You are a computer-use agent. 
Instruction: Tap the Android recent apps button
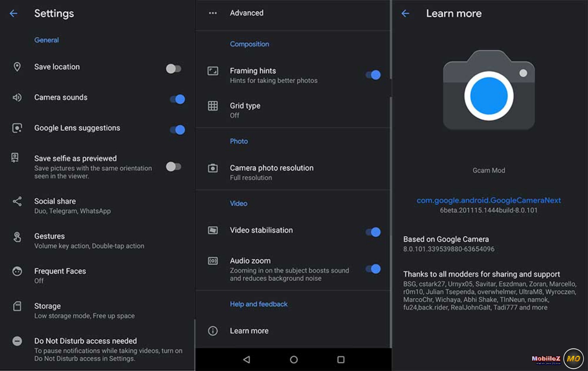[x=341, y=359]
